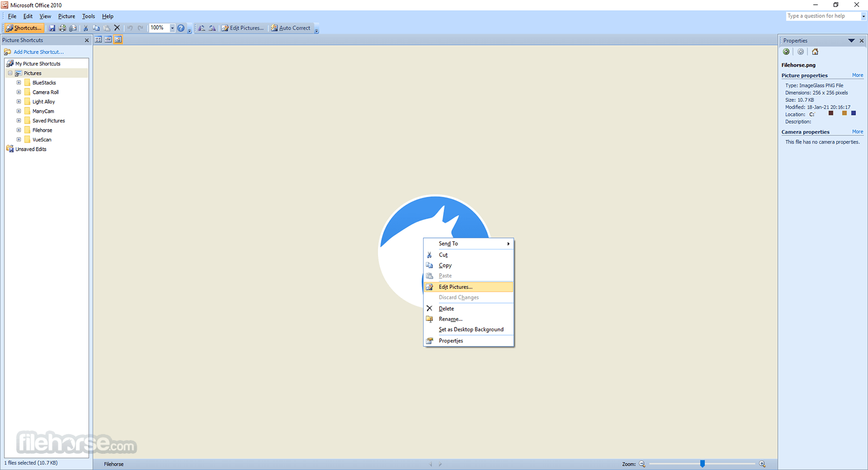The height and width of the screenshot is (470, 868).
Task: Open the Properties pane options dropdown arrow
Action: pos(851,41)
